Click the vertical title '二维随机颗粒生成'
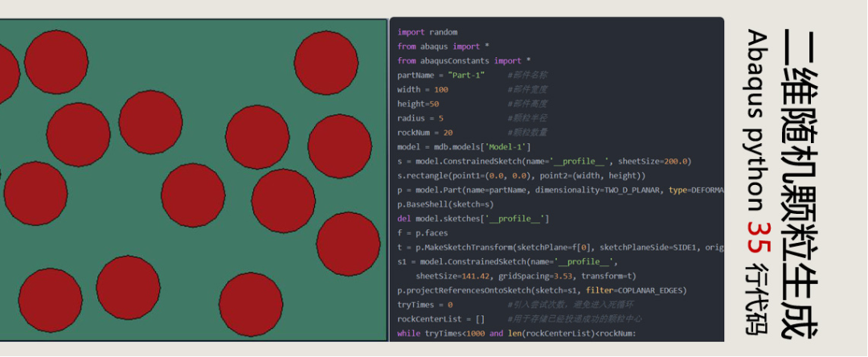868x357 pixels. (800, 184)
